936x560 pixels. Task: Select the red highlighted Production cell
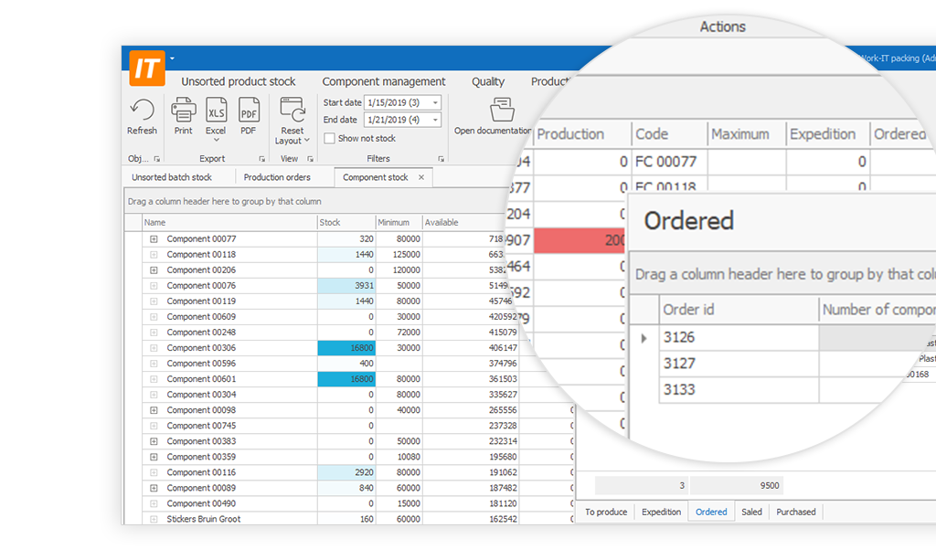(580, 241)
